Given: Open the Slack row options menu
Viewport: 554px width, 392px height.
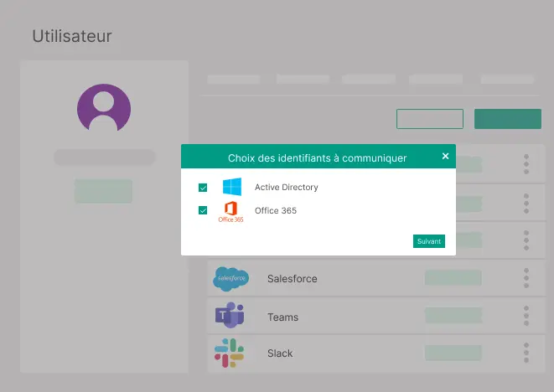Looking at the screenshot, I should tap(526, 353).
